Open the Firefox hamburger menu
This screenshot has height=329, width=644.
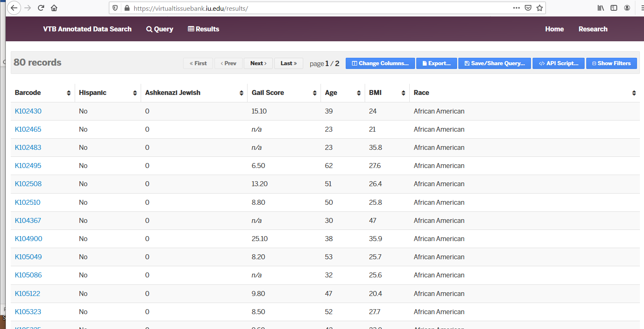click(x=642, y=8)
